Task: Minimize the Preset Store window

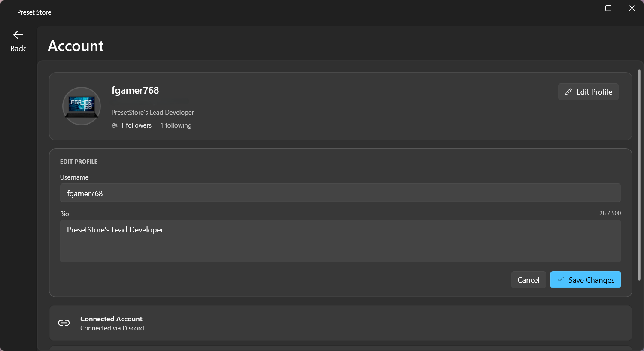Action: click(585, 8)
